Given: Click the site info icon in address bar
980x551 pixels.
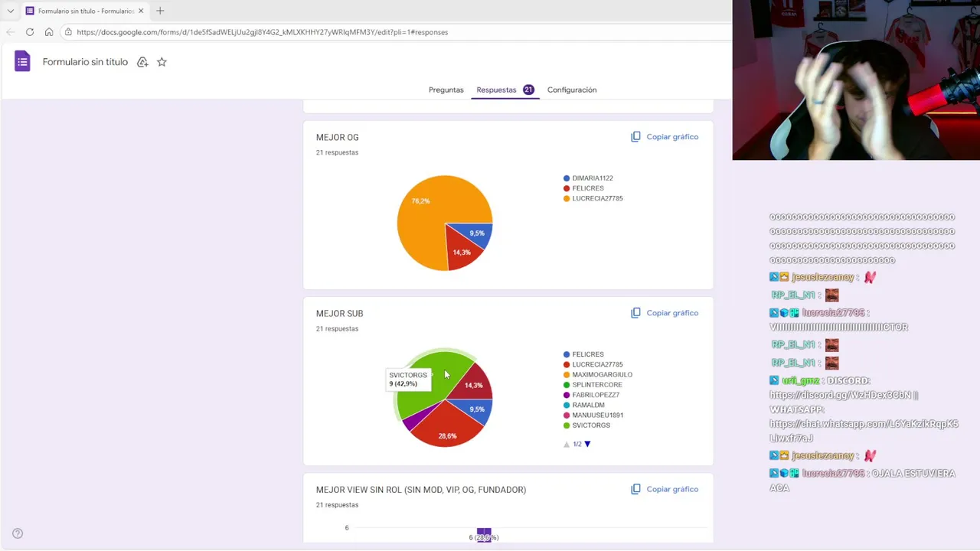Looking at the screenshot, I should click(68, 32).
